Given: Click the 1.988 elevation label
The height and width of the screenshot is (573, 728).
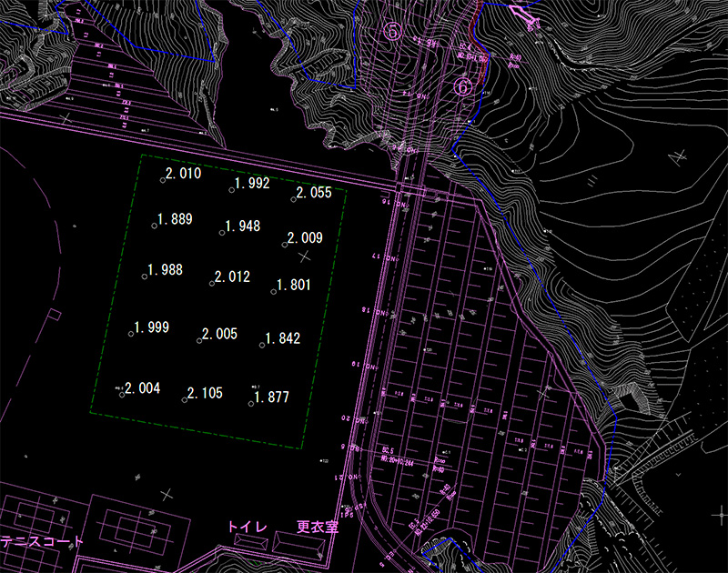Looking at the screenshot, I should (x=165, y=270).
